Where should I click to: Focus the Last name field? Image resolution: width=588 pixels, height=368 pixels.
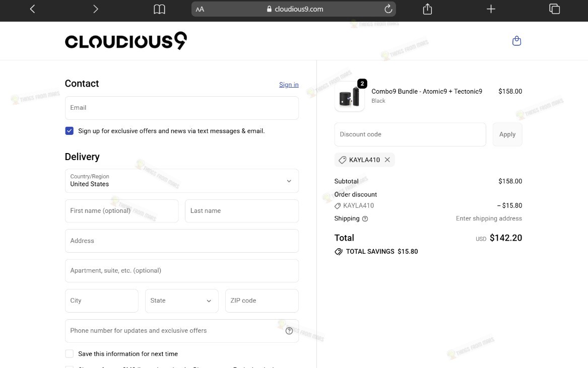(241, 211)
